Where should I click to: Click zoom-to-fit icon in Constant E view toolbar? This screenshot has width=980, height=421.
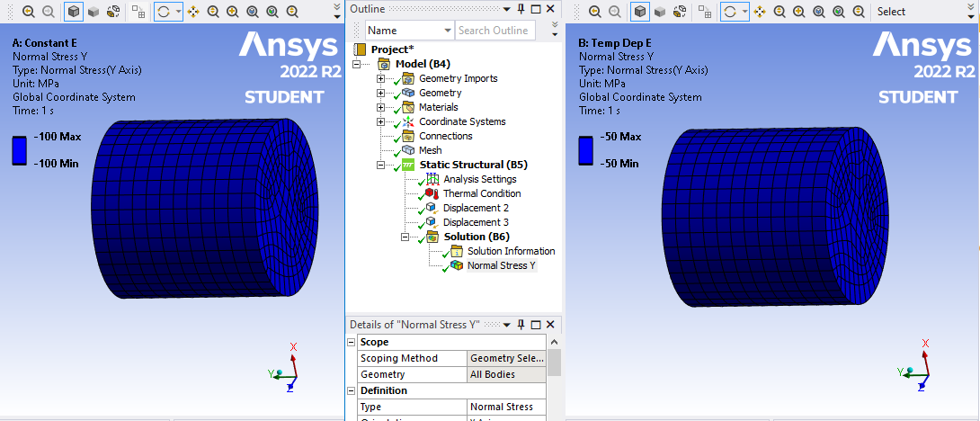click(253, 12)
